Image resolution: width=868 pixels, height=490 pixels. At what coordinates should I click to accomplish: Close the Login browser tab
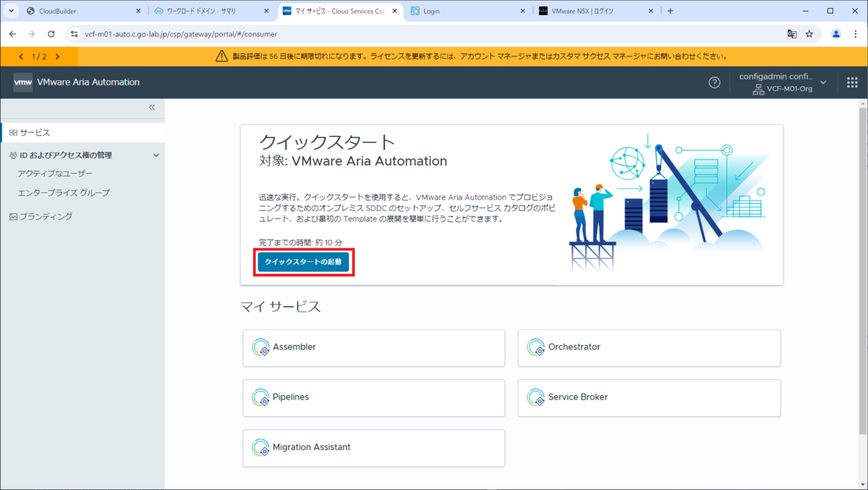click(x=523, y=12)
